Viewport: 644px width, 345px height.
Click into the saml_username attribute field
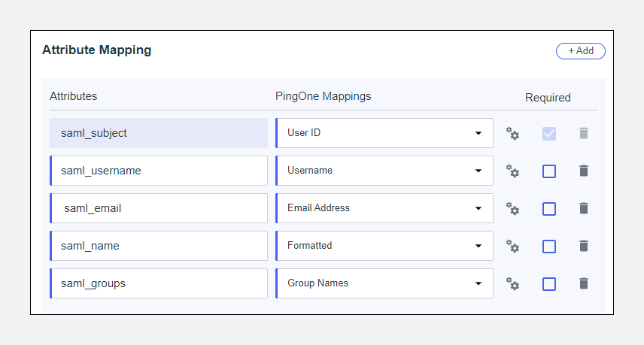click(159, 171)
